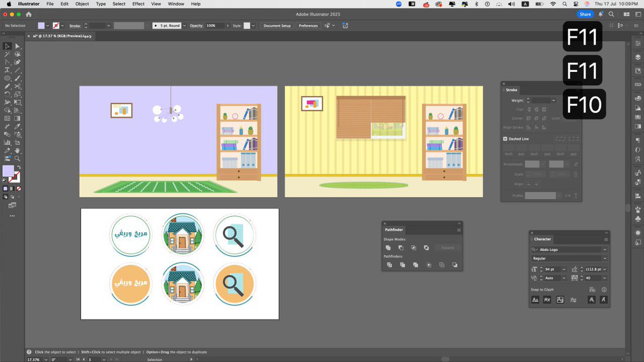Click the Intersect shape mode icon
The image size is (644, 362).
(414, 248)
